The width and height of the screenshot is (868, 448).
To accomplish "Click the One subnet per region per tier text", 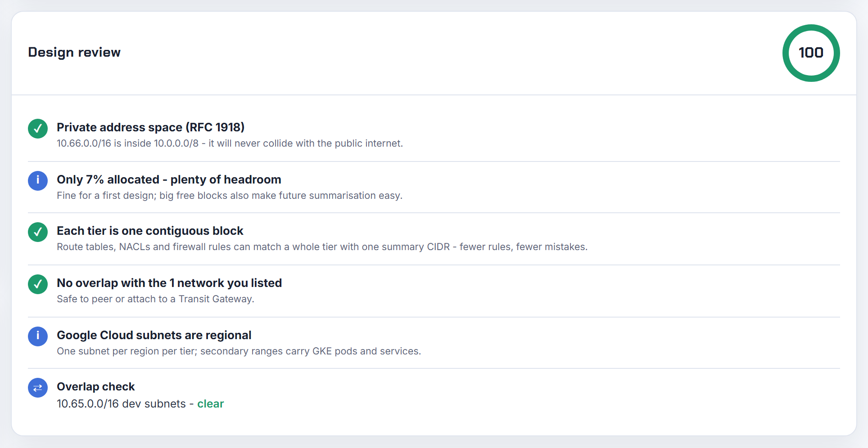I will [239, 351].
